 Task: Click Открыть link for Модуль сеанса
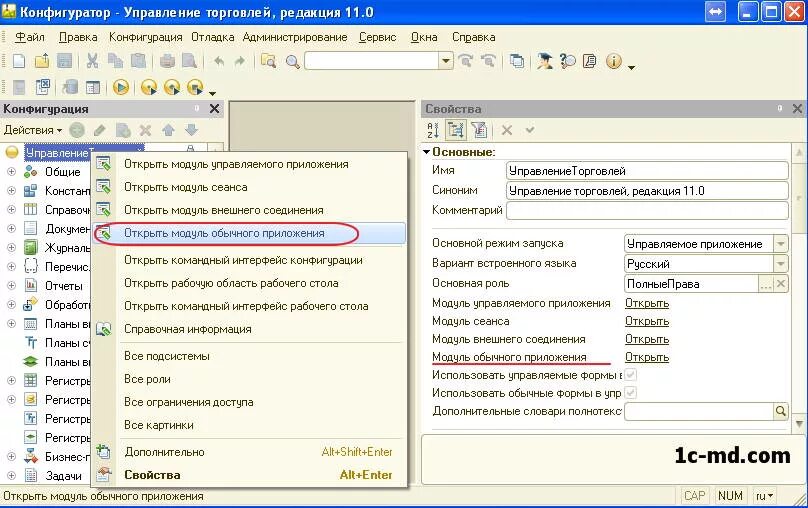click(647, 321)
